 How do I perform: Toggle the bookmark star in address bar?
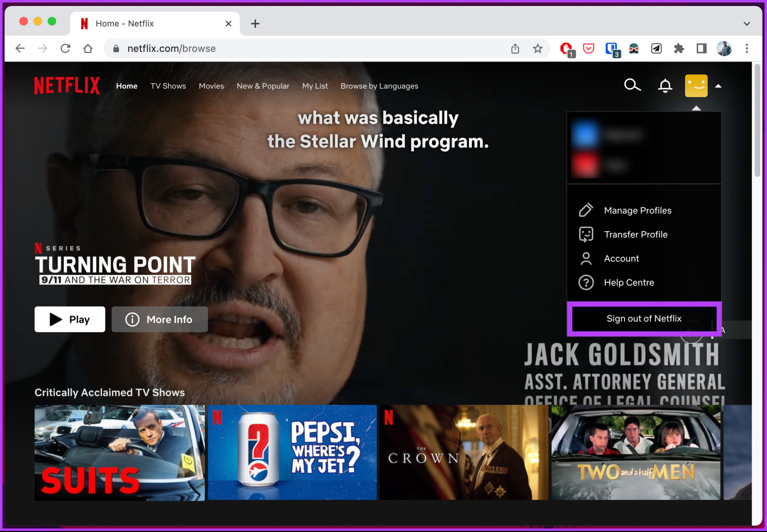tap(538, 48)
